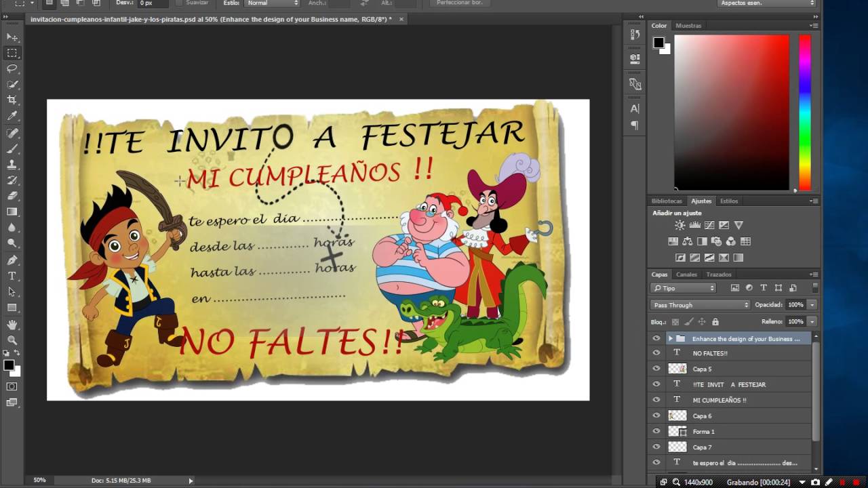Hide the Capa 5 layer
This screenshot has height=488, width=868.
656,369
